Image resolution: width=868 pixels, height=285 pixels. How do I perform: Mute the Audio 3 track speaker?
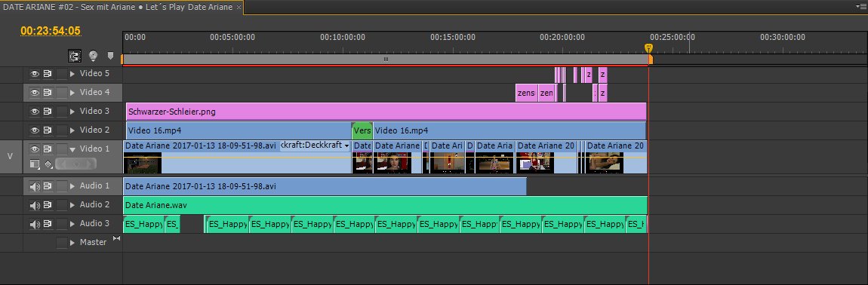pyautogui.click(x=34, y=225)
